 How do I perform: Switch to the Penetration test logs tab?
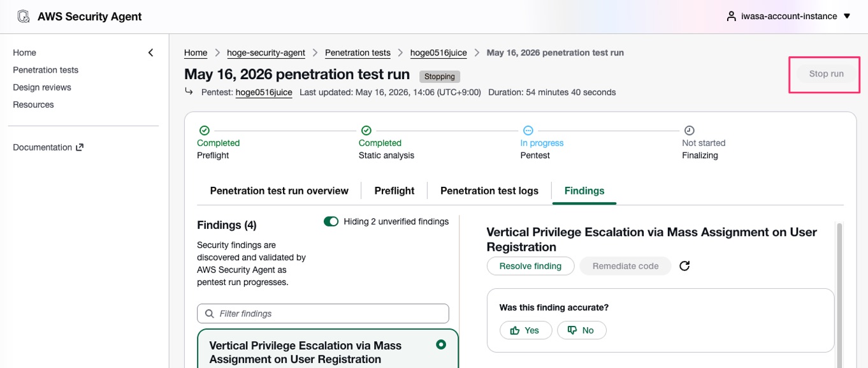[489, 191]
